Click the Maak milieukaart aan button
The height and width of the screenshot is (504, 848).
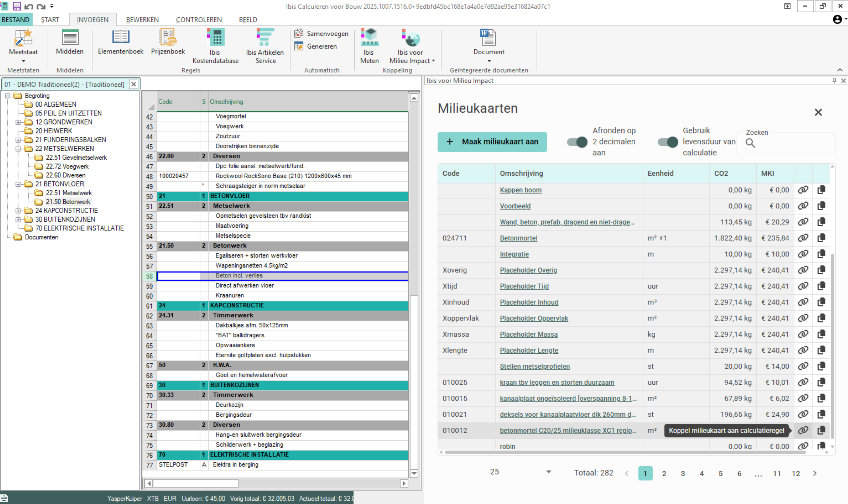(492, 142)
